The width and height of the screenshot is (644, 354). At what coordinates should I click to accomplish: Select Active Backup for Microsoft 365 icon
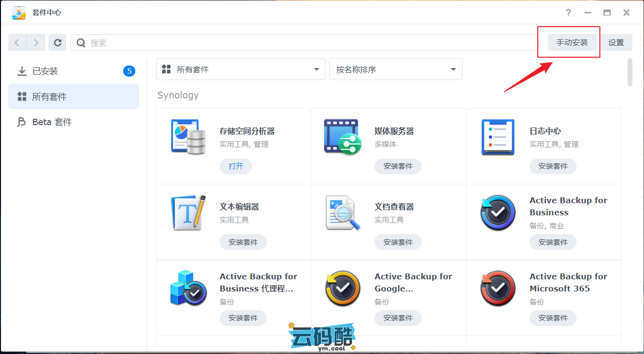point(498,289)
